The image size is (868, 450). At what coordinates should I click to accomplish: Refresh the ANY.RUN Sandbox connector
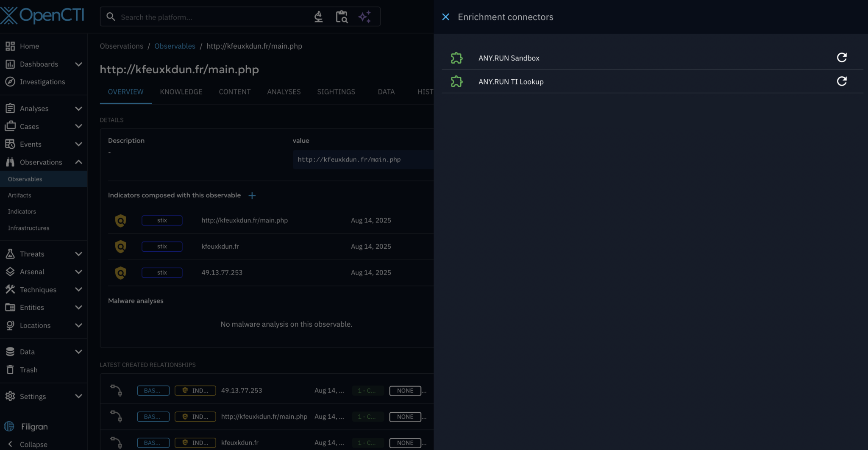pos(842,58)
